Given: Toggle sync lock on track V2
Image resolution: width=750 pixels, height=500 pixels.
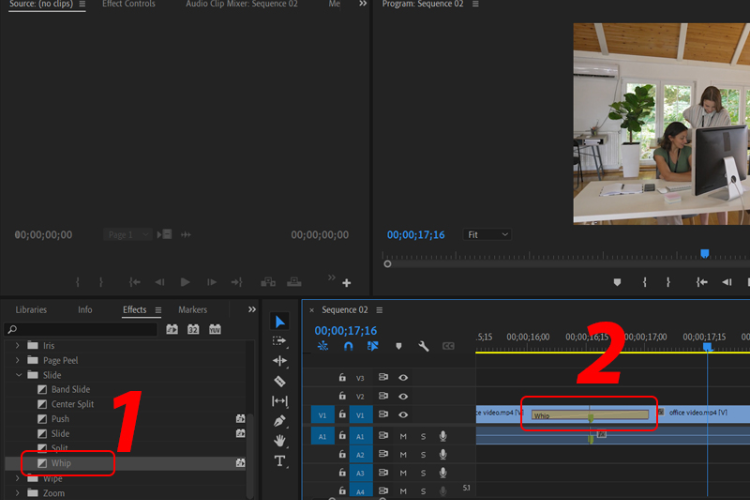Looking at the screenshot, I should pos(383,396).
